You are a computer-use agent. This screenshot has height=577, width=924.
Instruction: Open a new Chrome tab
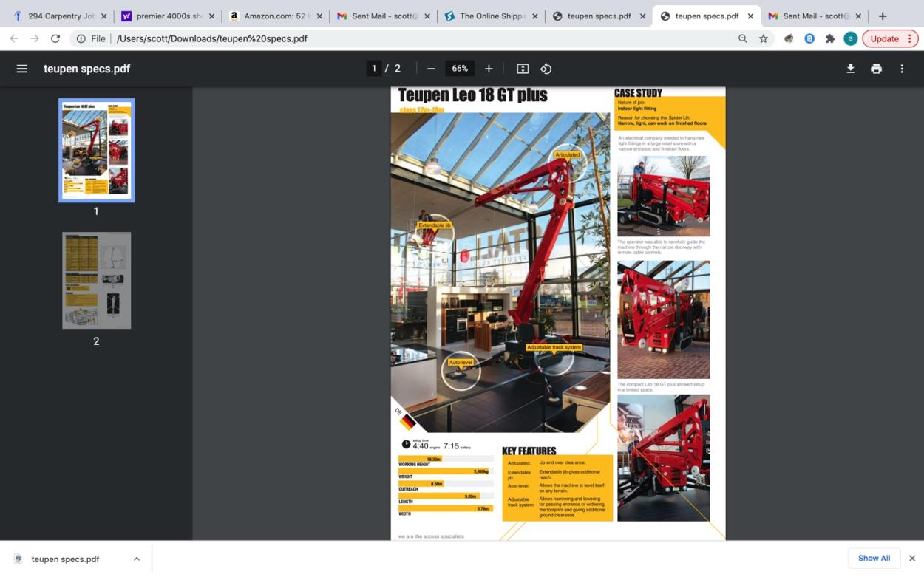[883, 16]
